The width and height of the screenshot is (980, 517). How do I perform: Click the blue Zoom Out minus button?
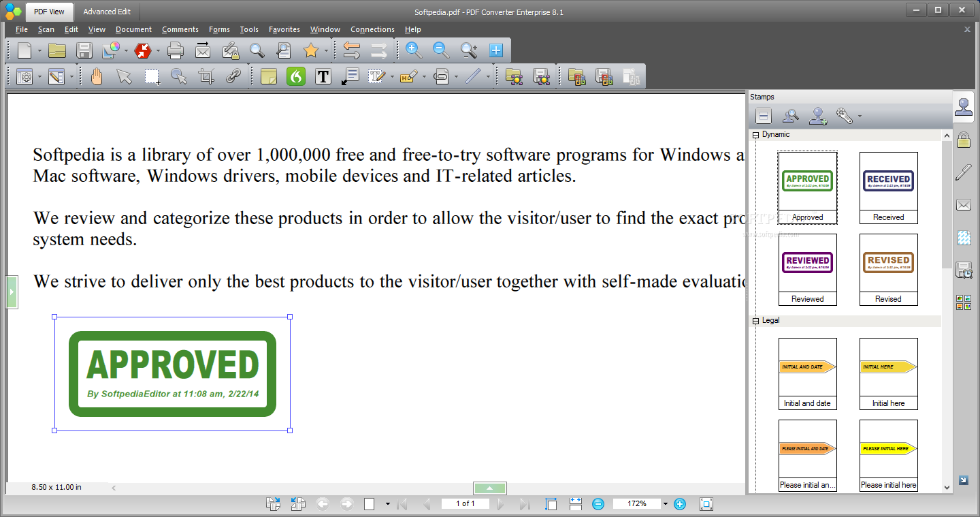598,504
